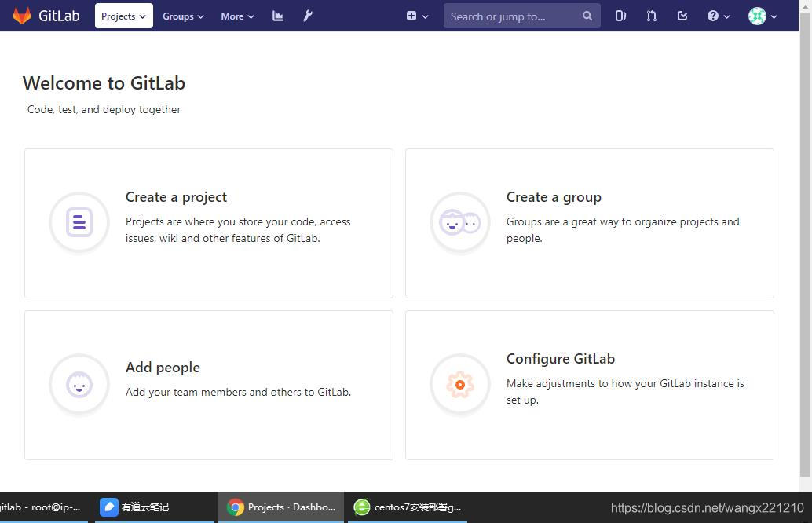Screen dimensions: 812x523
Task: Expand the Groups dropdown menu
Action: 183,16
